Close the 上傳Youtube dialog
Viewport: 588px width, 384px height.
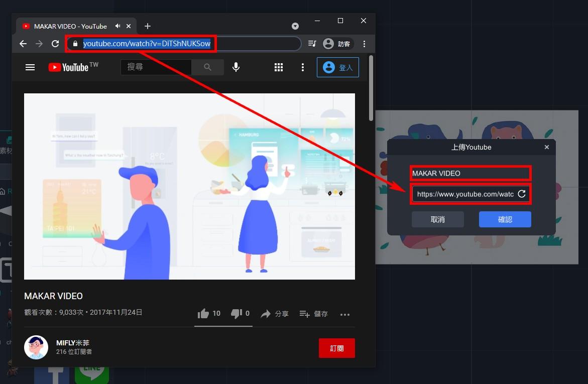coord(547,147)
